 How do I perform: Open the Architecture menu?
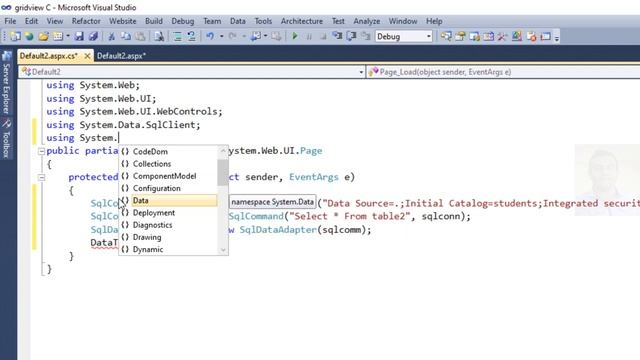coord(302,21)
